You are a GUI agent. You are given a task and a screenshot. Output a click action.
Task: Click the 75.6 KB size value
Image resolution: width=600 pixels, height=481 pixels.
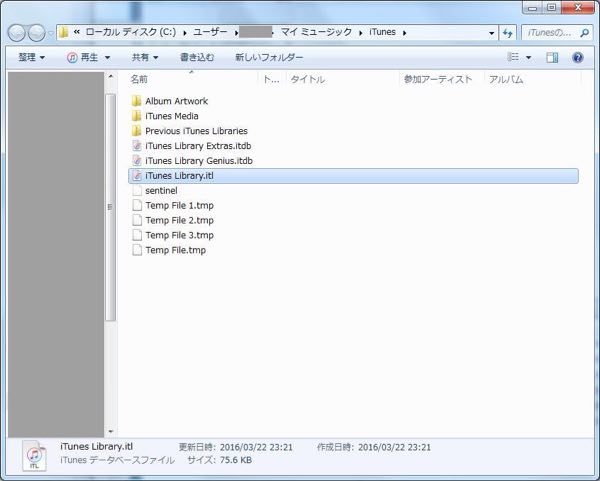click(236, 460)
